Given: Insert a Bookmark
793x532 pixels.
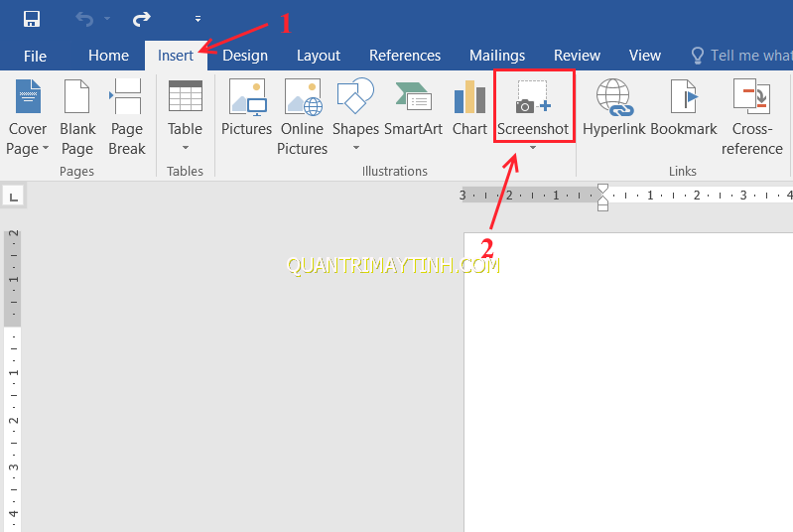Looking at the screenshot, I should pos(684,107).
